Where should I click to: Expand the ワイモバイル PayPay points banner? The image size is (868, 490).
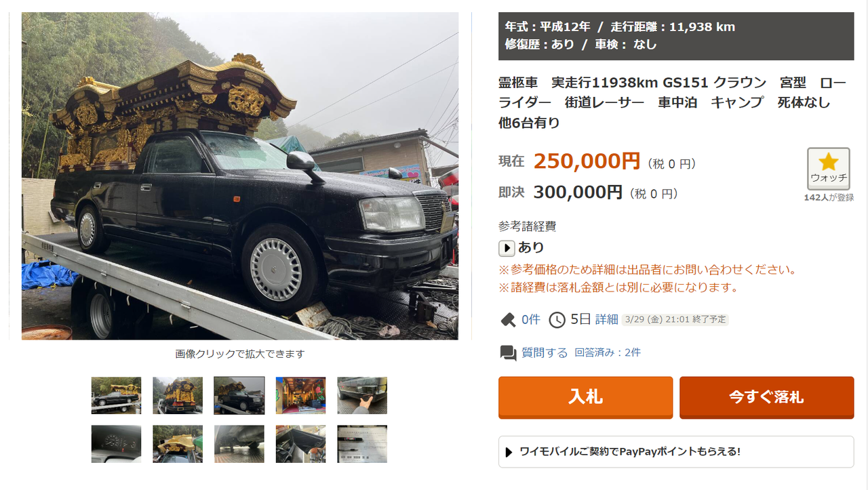click(x=676, y=451)
